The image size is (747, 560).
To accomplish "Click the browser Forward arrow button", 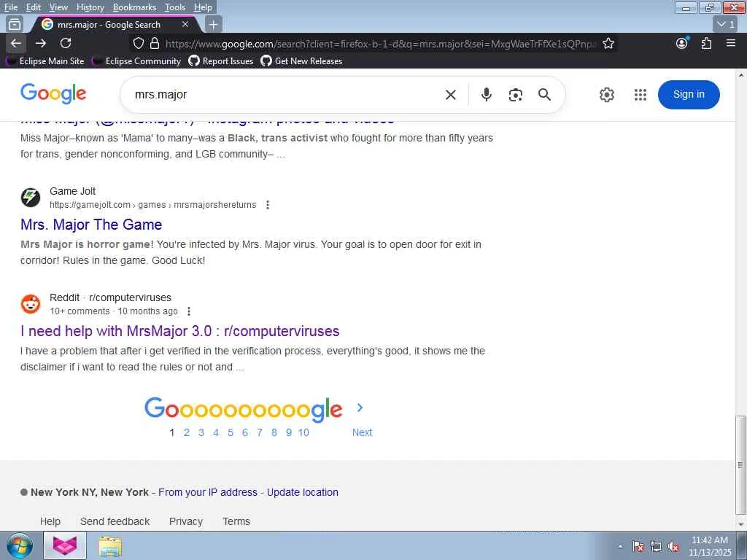I will (41, 43).
